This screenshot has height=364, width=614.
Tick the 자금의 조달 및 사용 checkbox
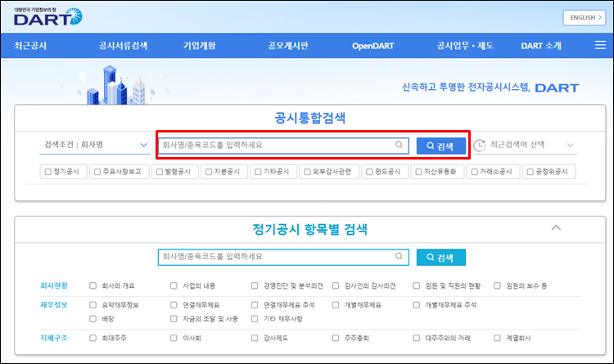point(174,319)
